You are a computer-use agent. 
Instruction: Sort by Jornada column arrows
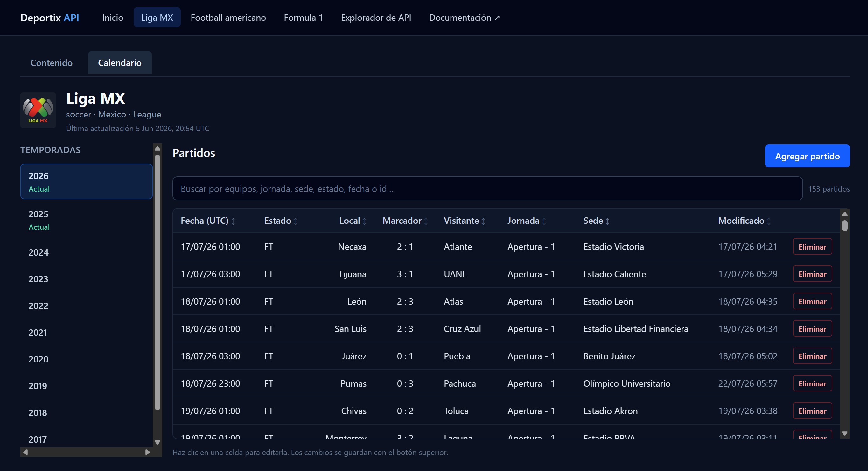pos(544,221)
